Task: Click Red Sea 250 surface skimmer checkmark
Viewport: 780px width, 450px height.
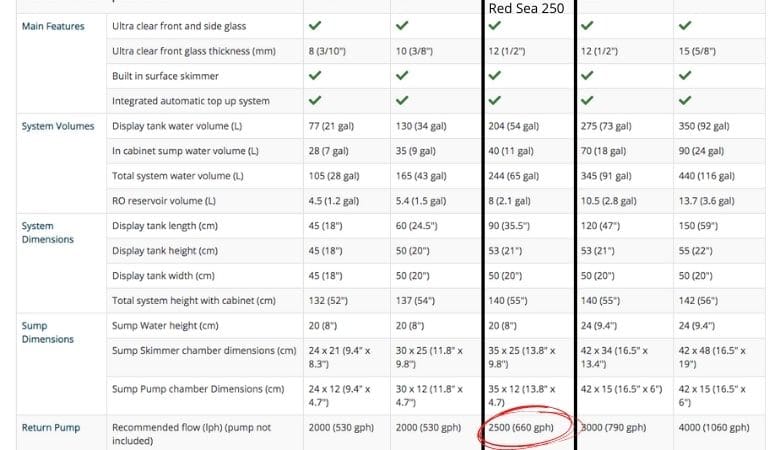Action: point(494,76)
